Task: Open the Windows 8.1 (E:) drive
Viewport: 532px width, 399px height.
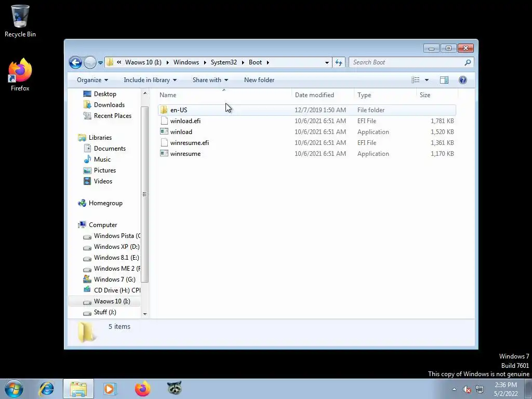Action: pos(111,258)
